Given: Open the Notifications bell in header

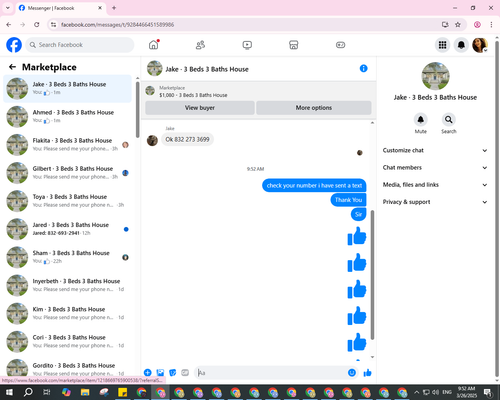Looking at the screenshot, I should pos(461,45).
